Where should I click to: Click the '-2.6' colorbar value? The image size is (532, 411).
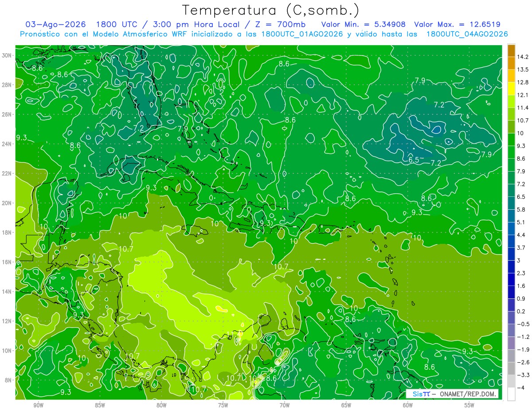[x=523, y=362]
